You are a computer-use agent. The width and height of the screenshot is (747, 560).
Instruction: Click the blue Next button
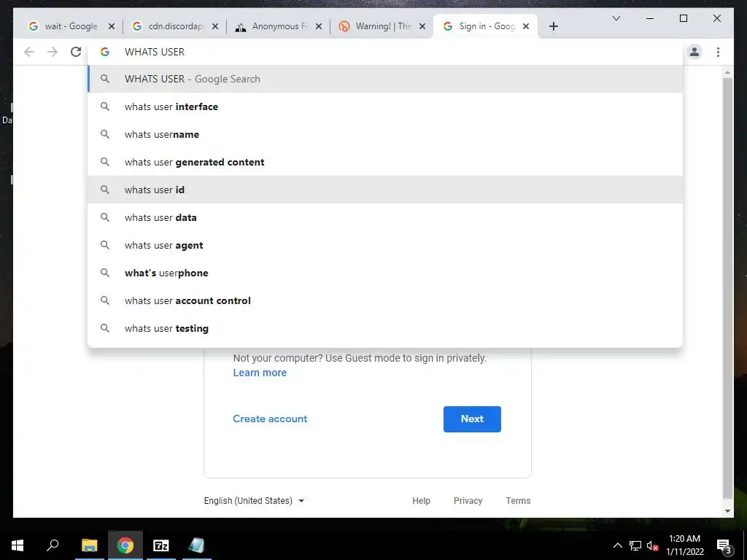point(472,419)
